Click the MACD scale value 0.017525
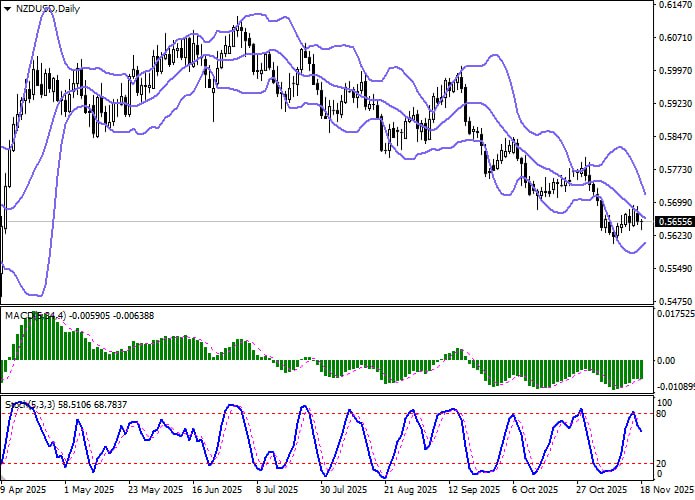This screenshot has width=695, height=500. tap(672, 314)
